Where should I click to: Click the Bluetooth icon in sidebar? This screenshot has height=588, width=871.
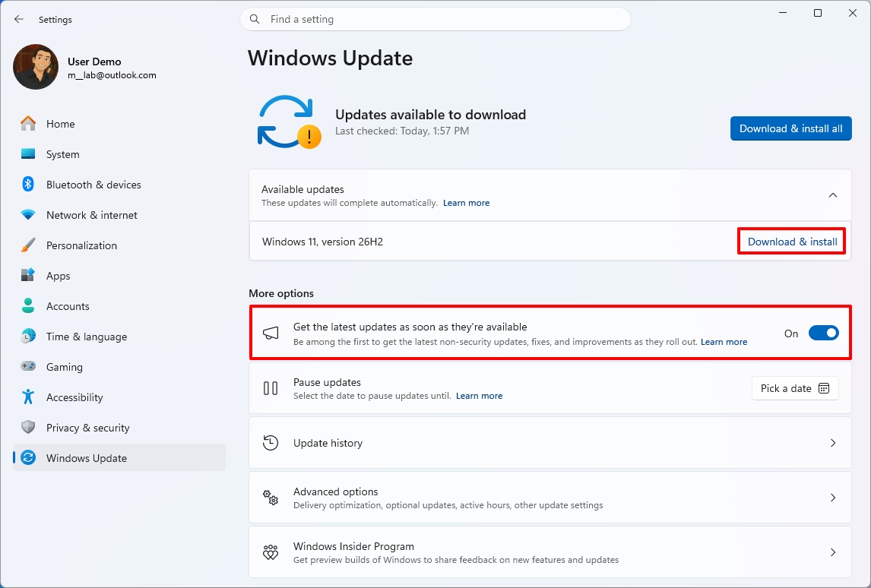(x=28, y=185)
